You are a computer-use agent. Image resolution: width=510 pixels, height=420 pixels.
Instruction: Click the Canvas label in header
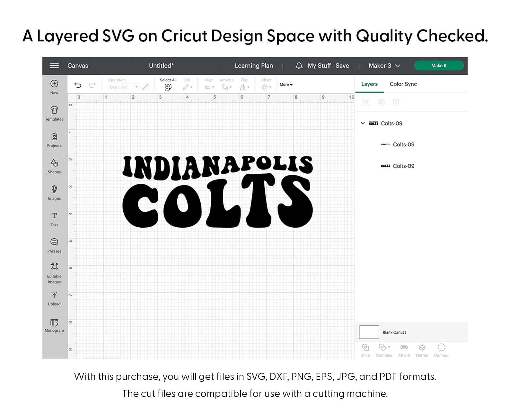coord(78,66)
